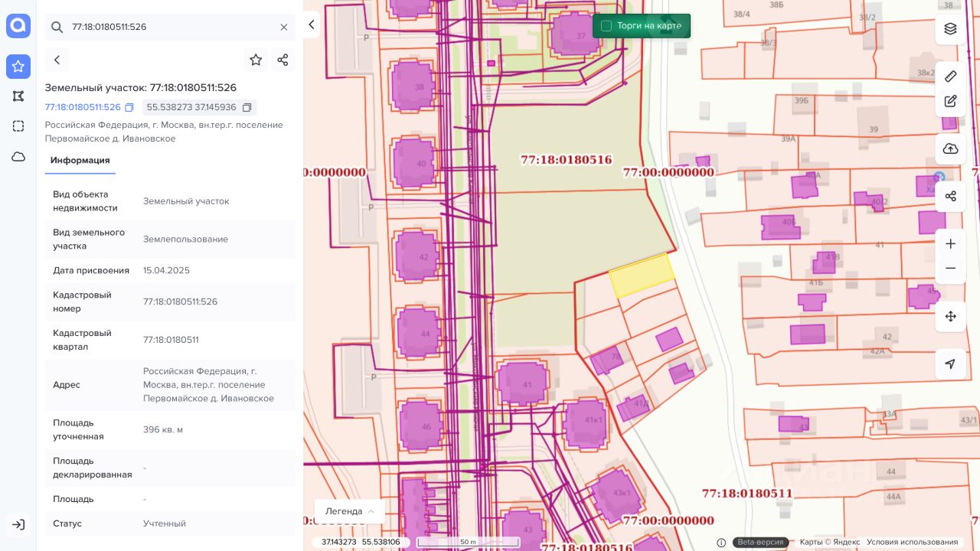
Task: Zoom in the map with plus
Action: pos(950,244)
